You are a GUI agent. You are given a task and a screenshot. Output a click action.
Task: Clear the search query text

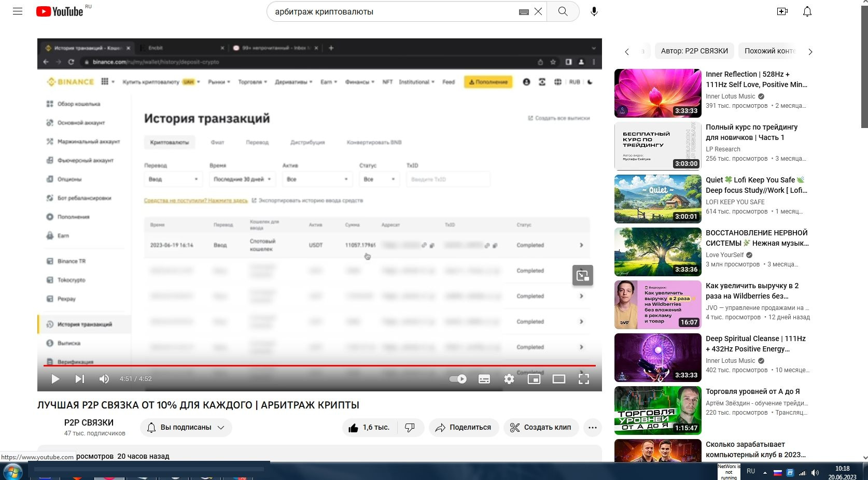[538, 11]
